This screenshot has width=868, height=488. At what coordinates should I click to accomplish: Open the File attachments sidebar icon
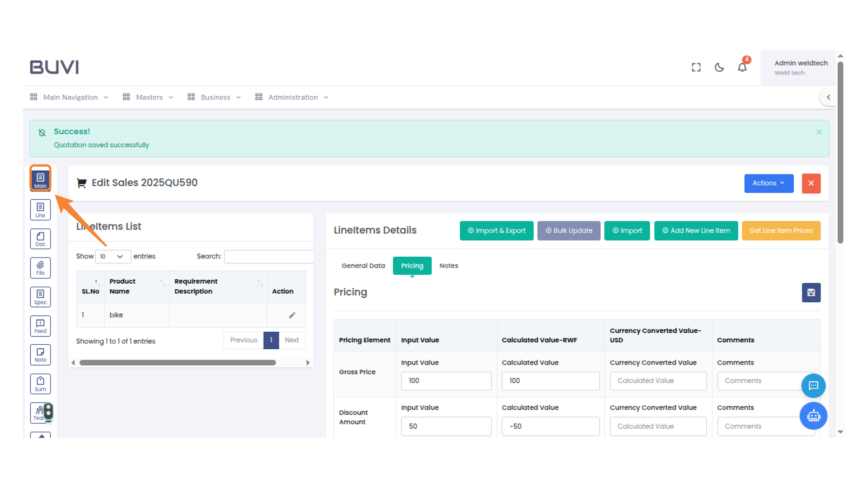pos(40,268)
